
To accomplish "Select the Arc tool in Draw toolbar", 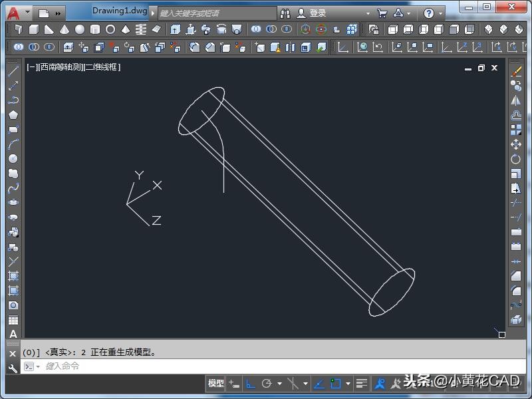I will 13,144.
